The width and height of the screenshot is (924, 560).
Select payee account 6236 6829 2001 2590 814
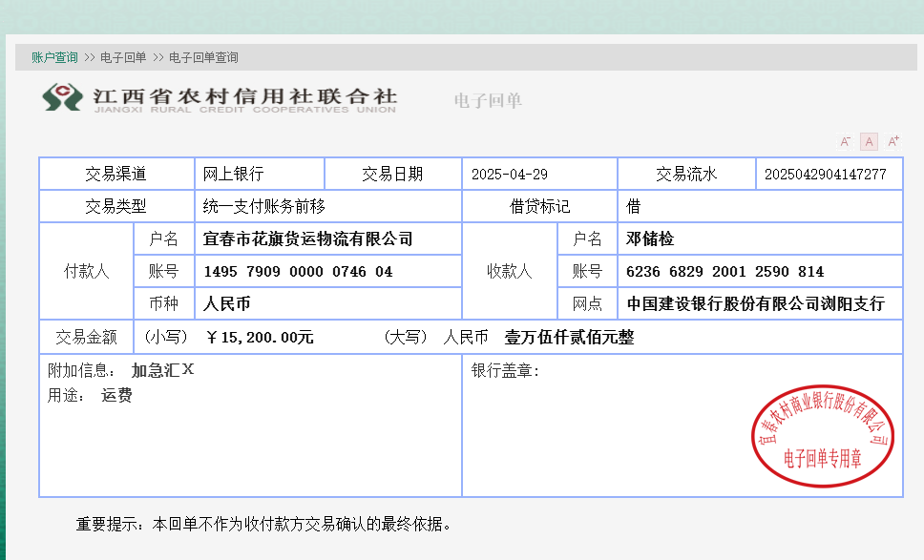pyautogui.click(x=724, y=272)
